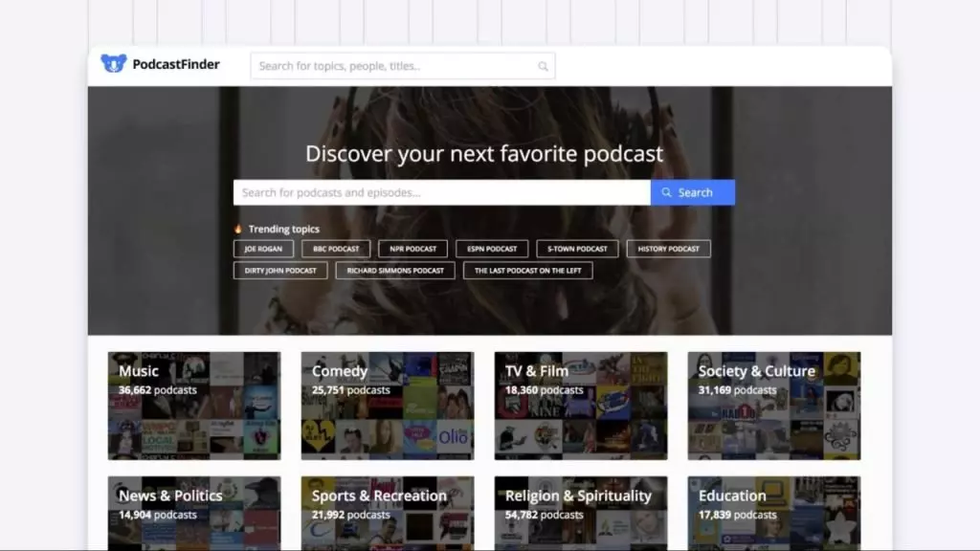
Task: Select the RICHARD SIMMONS PODCAST tag
Action: click(x=395, y=271)
